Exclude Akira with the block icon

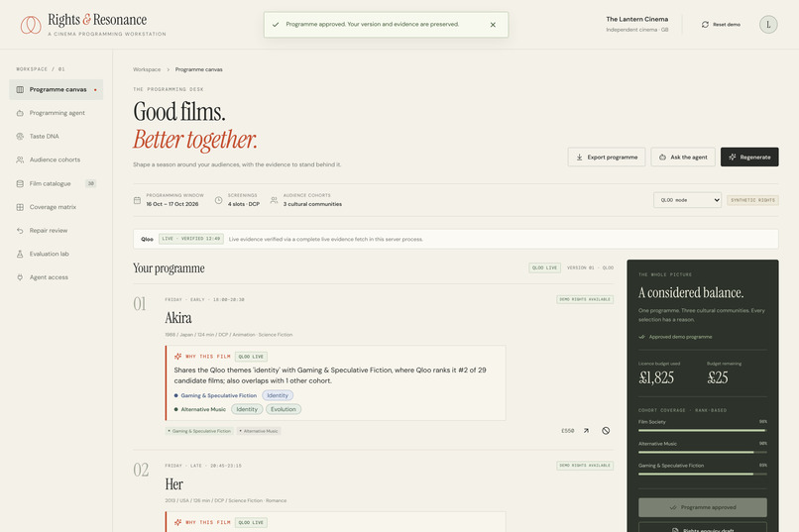click(x=606, y=431)
